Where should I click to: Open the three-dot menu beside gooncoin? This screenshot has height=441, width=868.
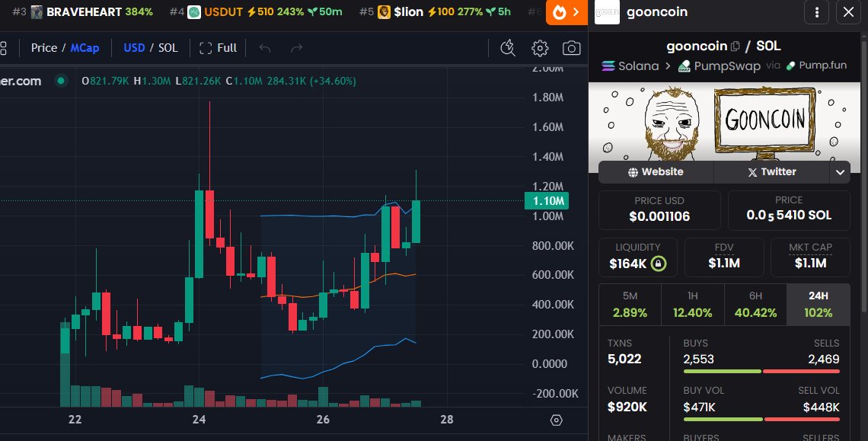(x=816, y=12)
